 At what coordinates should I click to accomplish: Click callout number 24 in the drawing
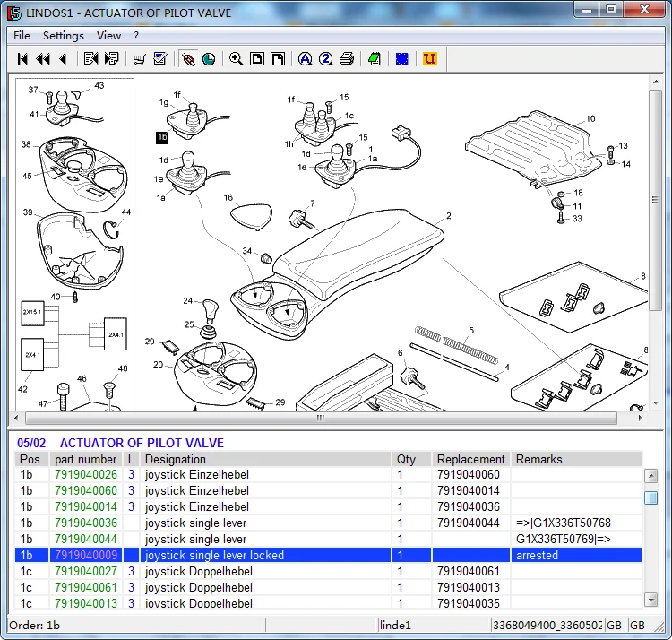click(188, 301)
